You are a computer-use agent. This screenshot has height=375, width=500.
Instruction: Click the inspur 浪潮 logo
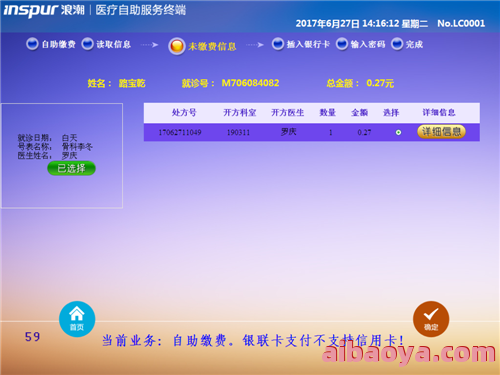point(44,10)
